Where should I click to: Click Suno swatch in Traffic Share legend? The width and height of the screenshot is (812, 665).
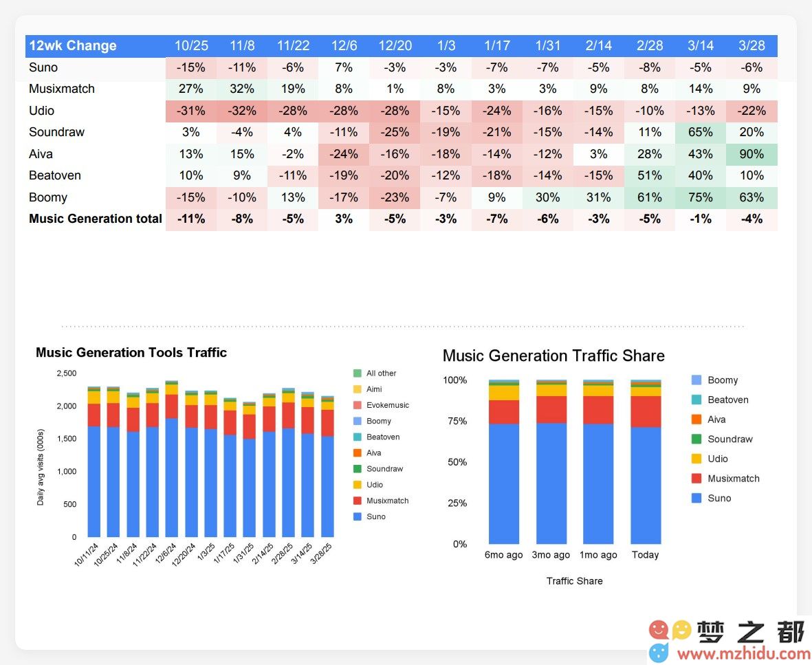pyautogui.click(x=696, y=498)
